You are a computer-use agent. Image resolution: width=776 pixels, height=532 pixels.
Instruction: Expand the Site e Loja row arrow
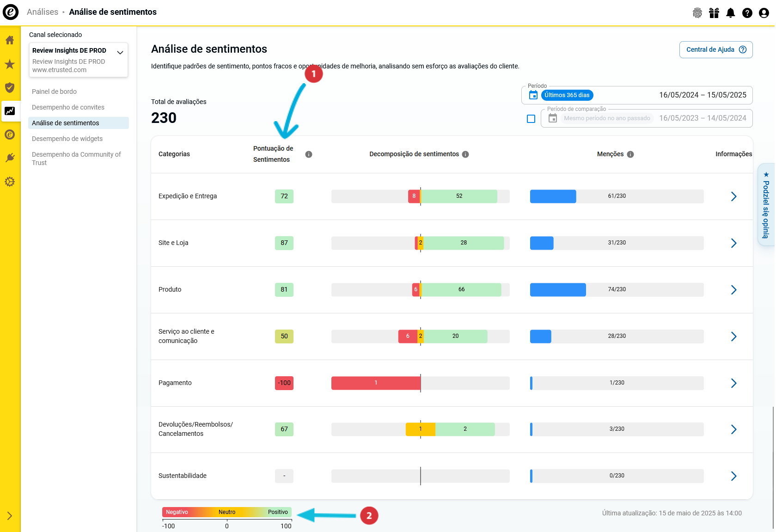pos(733,243)
